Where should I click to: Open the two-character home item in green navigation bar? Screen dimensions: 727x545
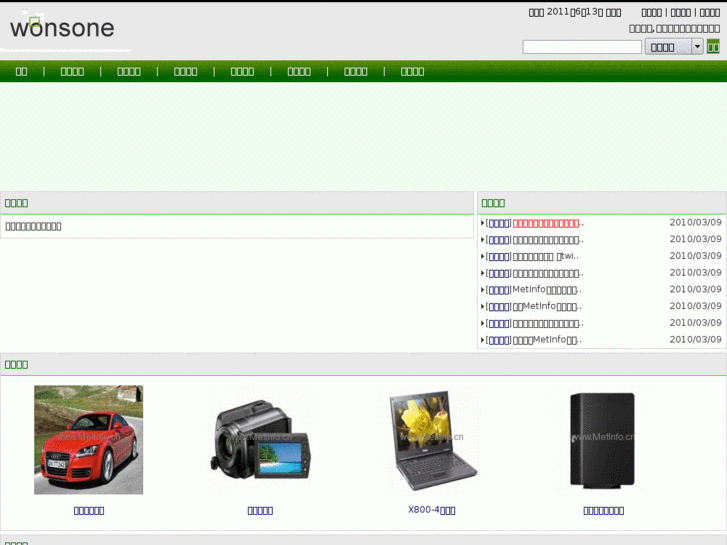click(21, 71)
